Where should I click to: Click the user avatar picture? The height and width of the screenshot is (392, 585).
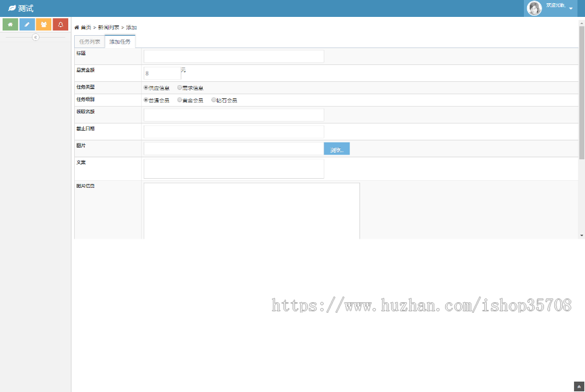click(x=534, y=8)
